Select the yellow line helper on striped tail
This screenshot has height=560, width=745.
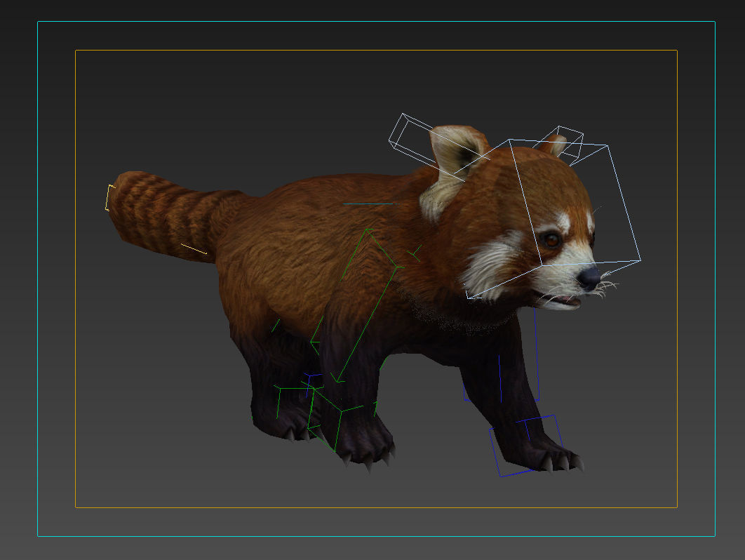[194, 248]
